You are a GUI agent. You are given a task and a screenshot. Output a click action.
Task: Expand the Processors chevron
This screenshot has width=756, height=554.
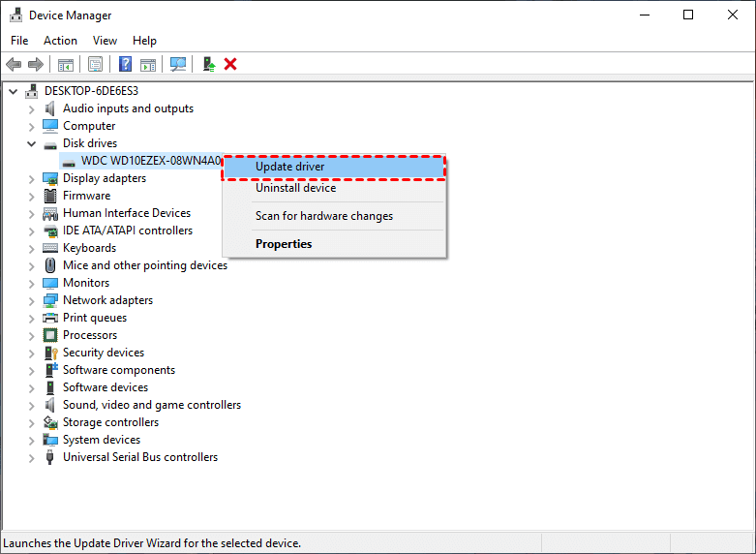(x=31, y=336)
